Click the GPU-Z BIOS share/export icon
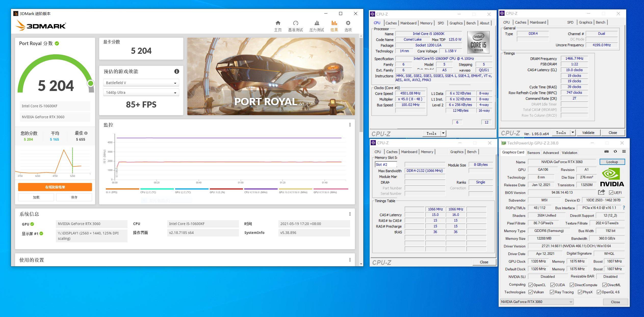The image size is (644, 317). (601, 192)
